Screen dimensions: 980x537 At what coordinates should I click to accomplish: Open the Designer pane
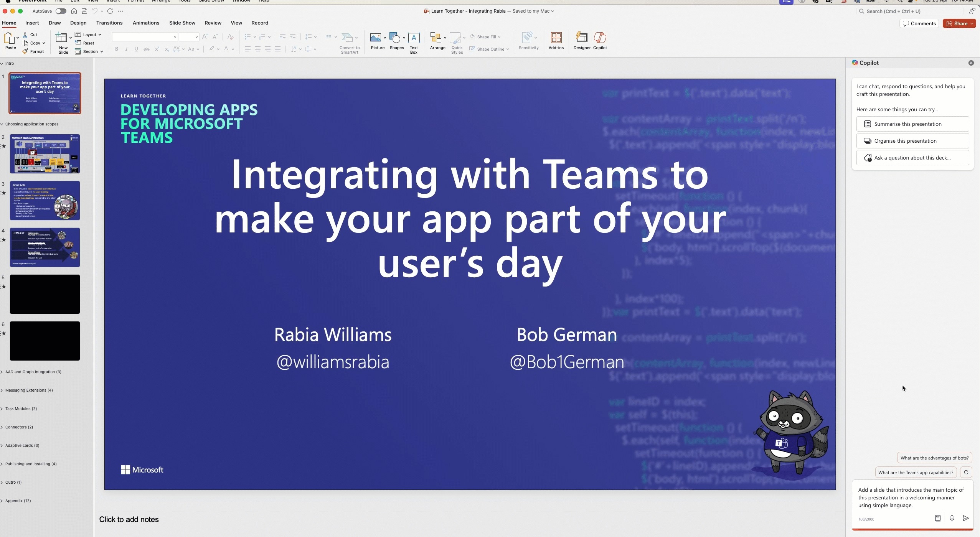[x=582, y=41]
